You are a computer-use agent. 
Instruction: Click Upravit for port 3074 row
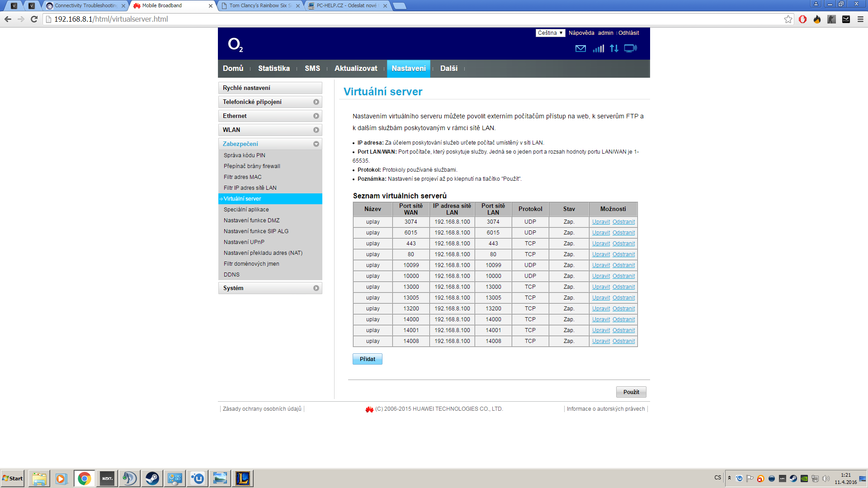[x=601, y=222]
